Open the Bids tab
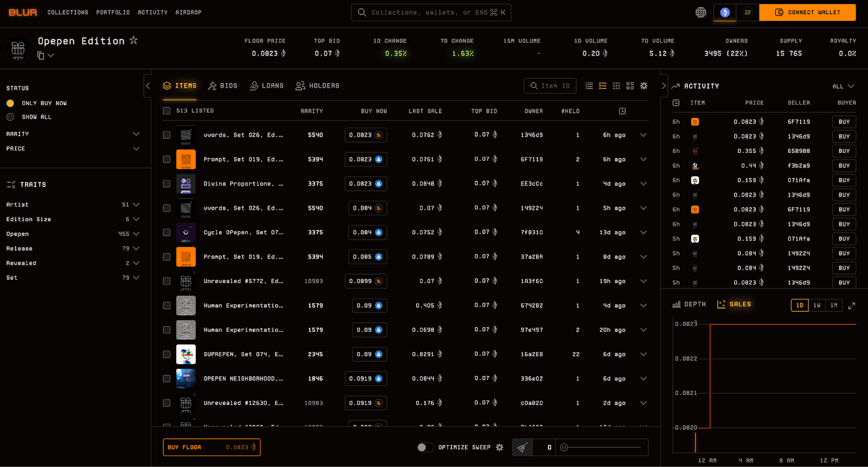This screenshot has height=467, width=868. [x=223, y=86]
